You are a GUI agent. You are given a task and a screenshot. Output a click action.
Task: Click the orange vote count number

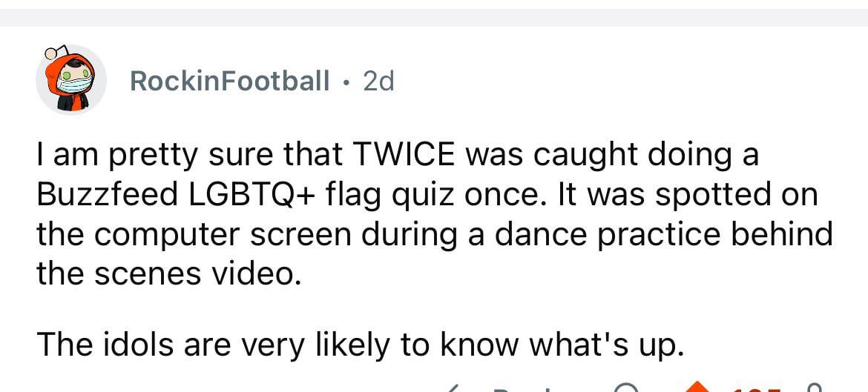tap(756, 388)
